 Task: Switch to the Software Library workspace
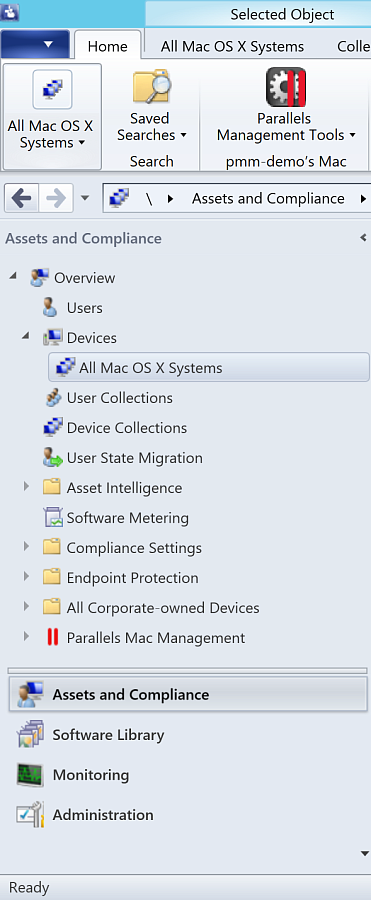[x=108, y=735]
